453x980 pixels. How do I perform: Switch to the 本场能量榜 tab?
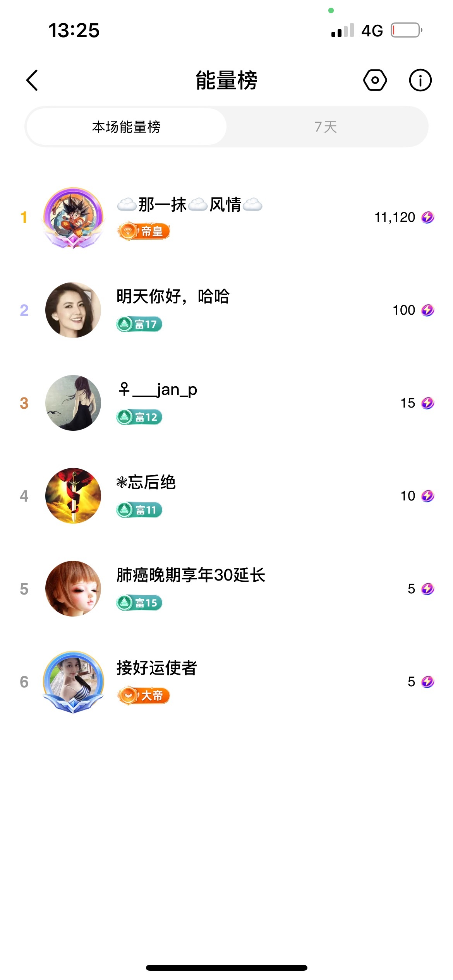point(126,127)
